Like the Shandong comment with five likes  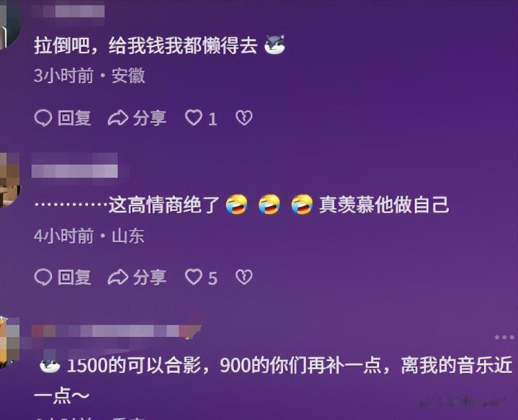point(193,277)
